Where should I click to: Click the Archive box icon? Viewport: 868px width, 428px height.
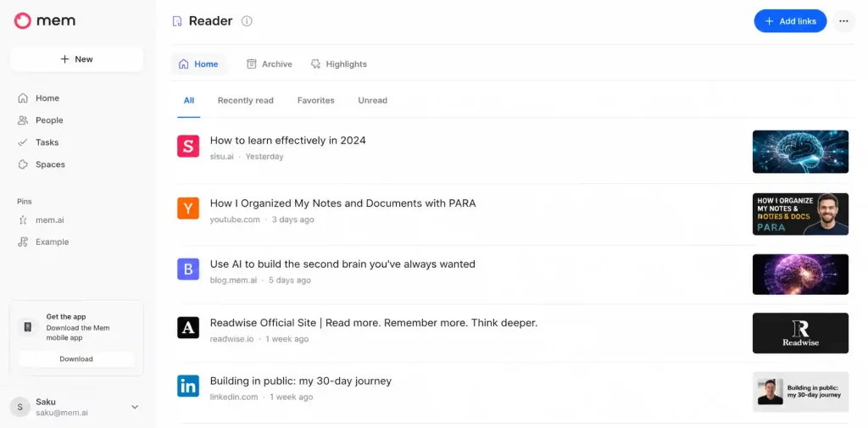tap(251, 64)
